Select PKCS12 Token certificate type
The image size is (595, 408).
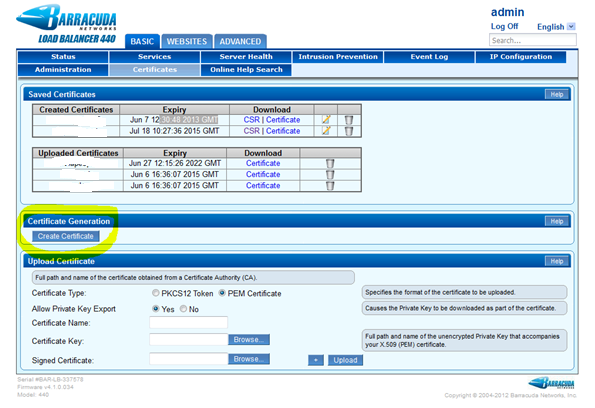coord(156,293)
